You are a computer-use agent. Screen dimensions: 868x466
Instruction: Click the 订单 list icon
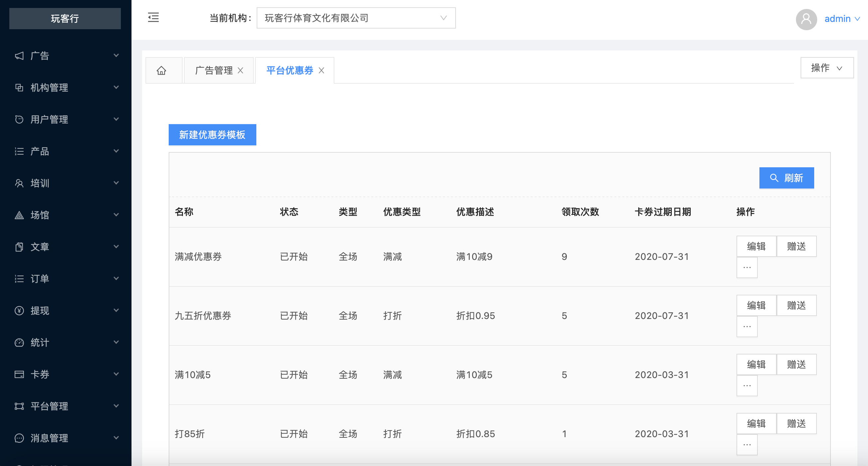point(19,279)
